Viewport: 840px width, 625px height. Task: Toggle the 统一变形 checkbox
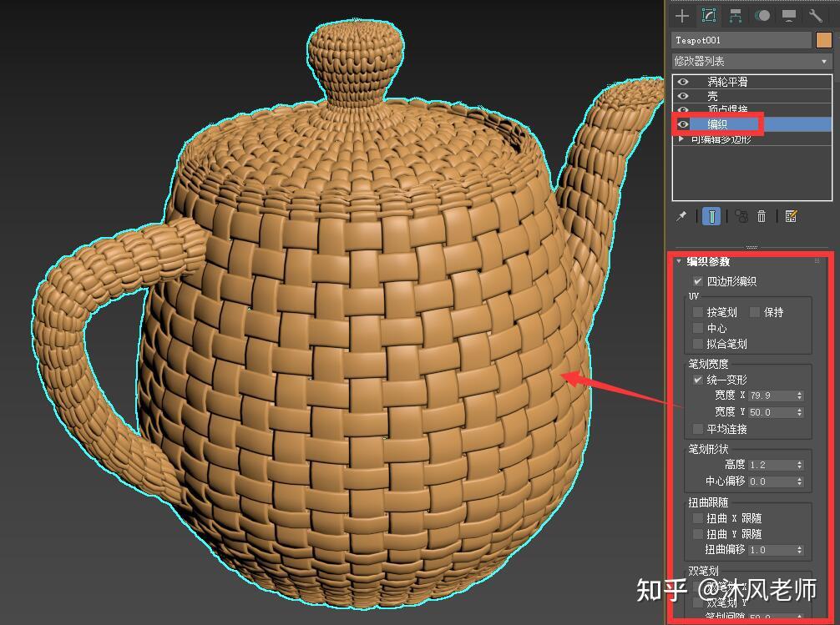coord(697,380)
